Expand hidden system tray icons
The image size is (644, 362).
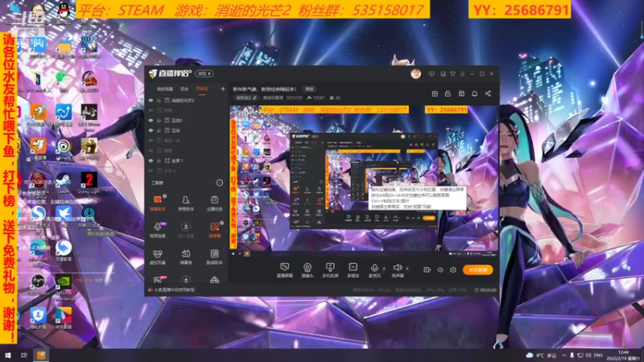(x=564, y=355)
